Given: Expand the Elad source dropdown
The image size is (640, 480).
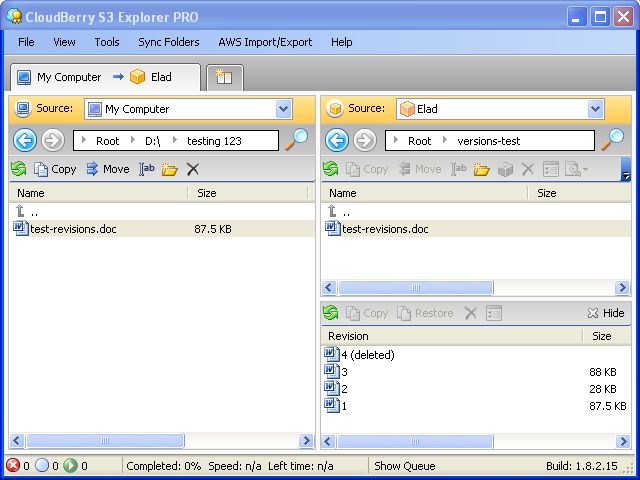Looking at the screenshot, I should point(596,109).
